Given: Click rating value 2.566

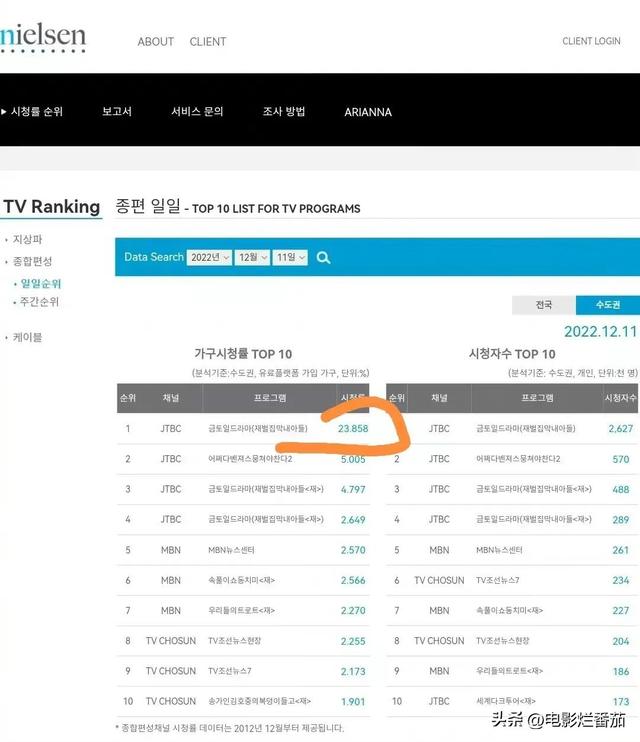Looking at the screenshot, I should pyautogui.click(x=353, y=580).
